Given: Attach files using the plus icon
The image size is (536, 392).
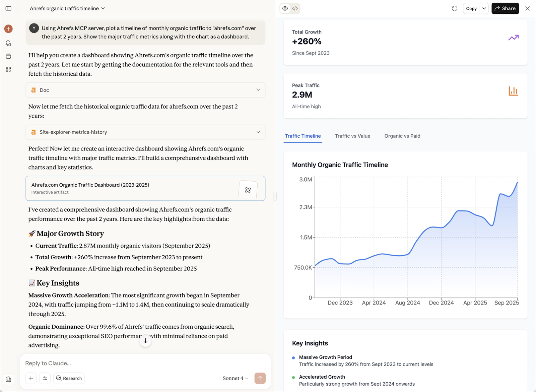Looking at the screenshot, I should point(31,378).
